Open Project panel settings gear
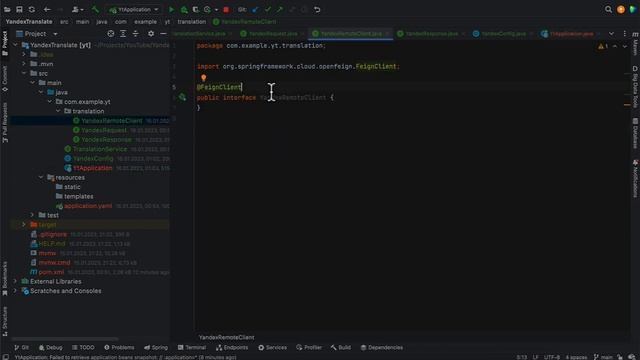This screenshot has width=640, height=360. pyautogui.click(x=151, y=34)
